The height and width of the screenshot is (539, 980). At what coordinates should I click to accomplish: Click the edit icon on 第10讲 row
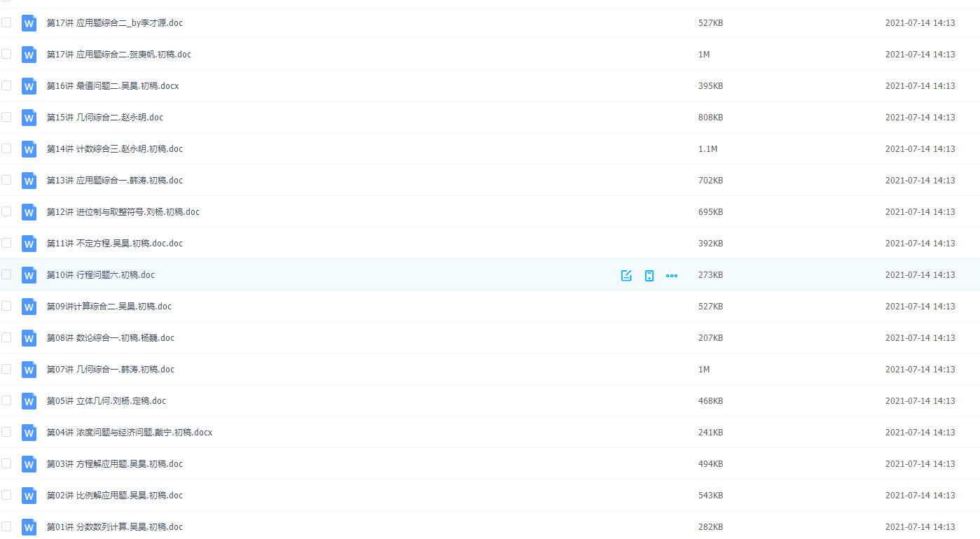tap(626, 275)
